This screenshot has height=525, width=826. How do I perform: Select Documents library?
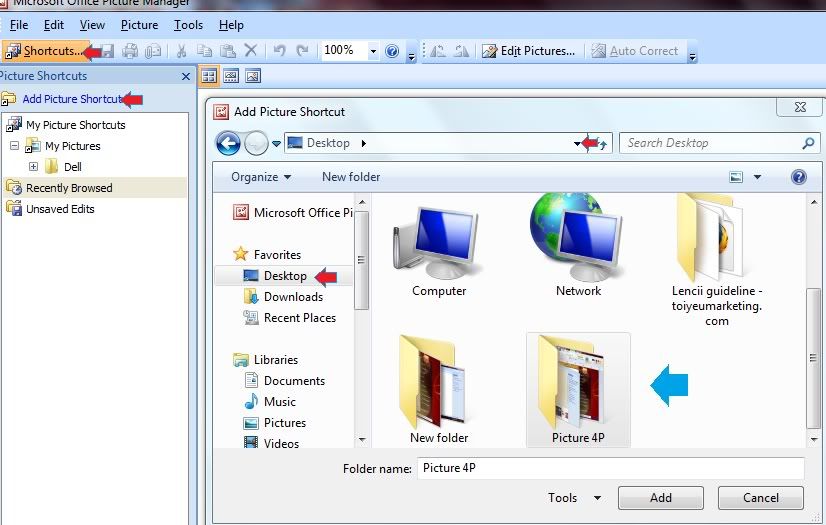(x=294, y=381)
